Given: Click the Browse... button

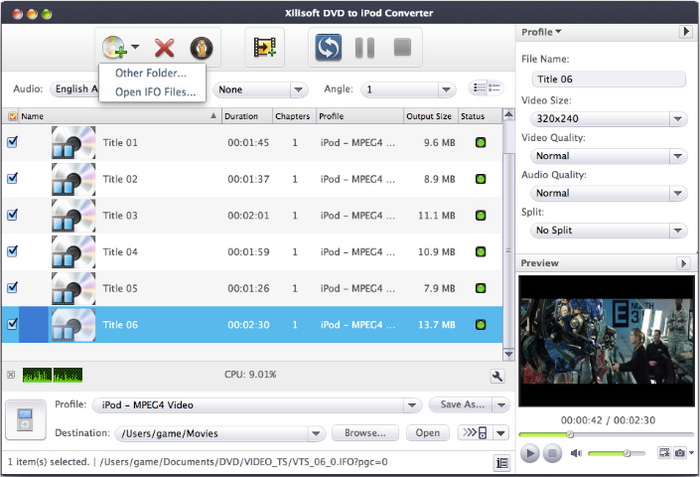Looking at the screenshot, I should (365, 433).
